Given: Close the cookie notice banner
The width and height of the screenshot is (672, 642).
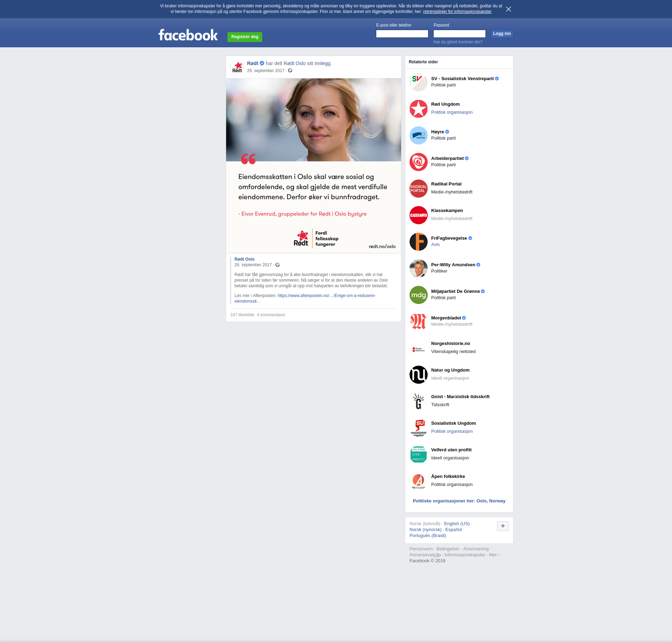Looking at the screenshot, I should (x=508, y=9).
